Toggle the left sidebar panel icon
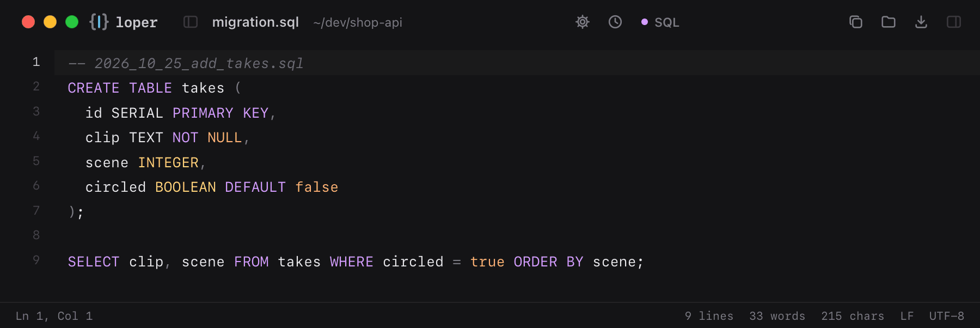 click(x=191, y=22)
